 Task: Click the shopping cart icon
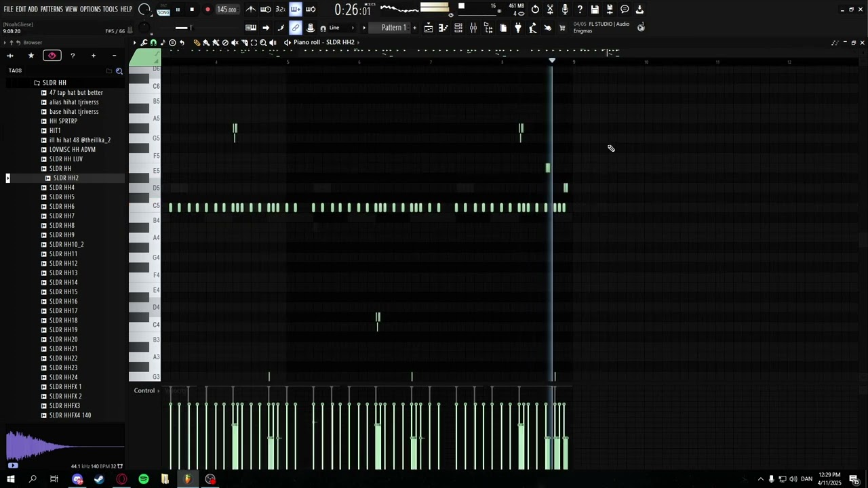point(562,28)
